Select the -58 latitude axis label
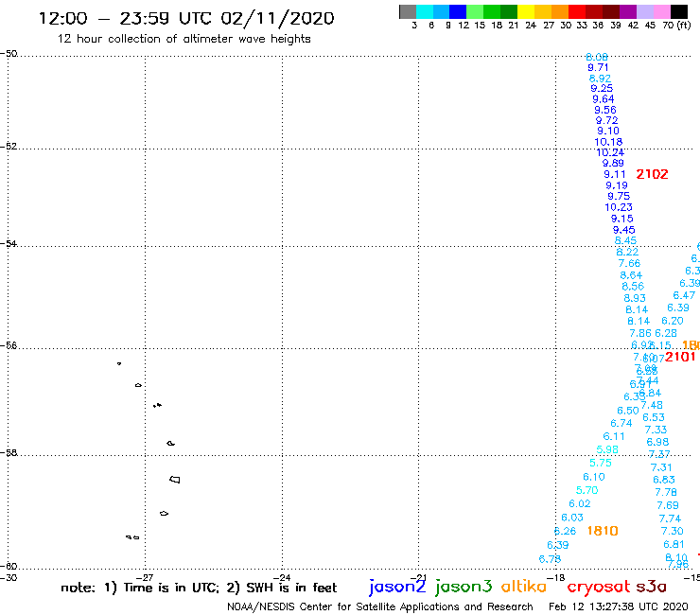The width and height of the screenshot is (700, 615). (x=9, y=452)
